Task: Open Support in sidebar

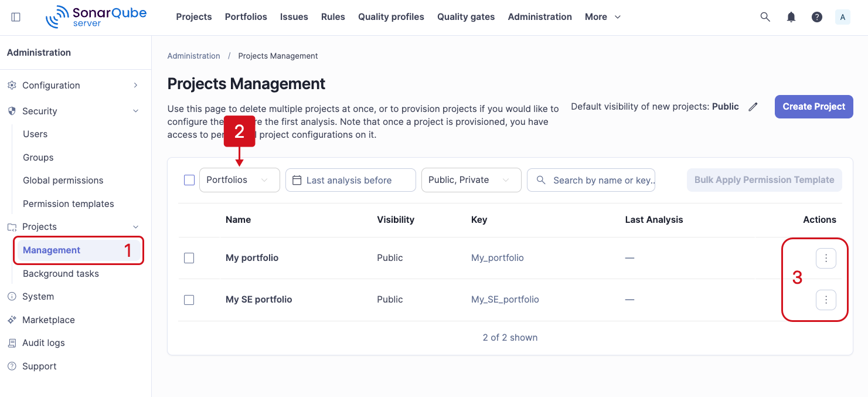Action: (x=39, y=367)
